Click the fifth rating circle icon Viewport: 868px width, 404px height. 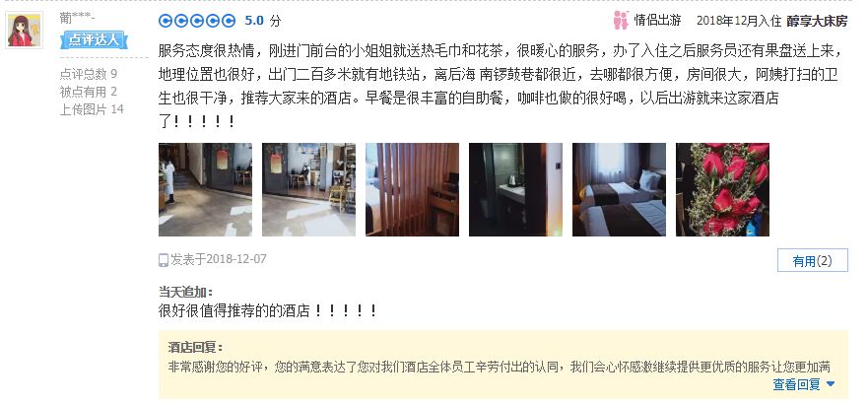pyautogui.click(x=229, y=21)
